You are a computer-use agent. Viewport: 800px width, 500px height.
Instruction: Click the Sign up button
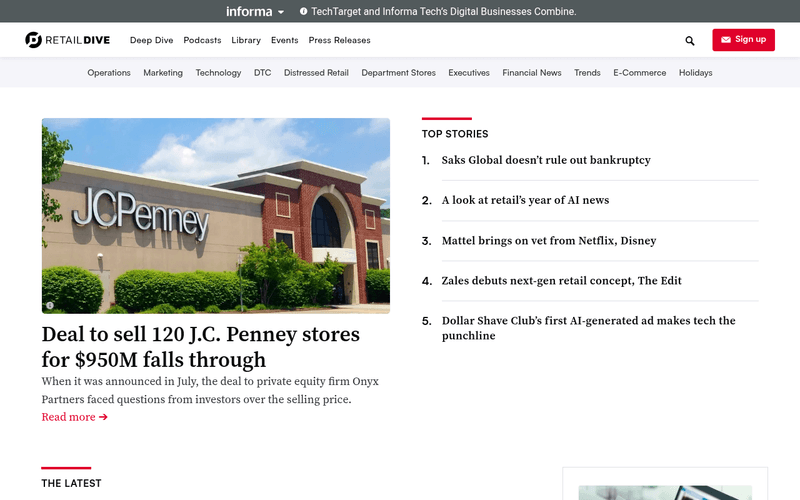[x=743, y=40]
